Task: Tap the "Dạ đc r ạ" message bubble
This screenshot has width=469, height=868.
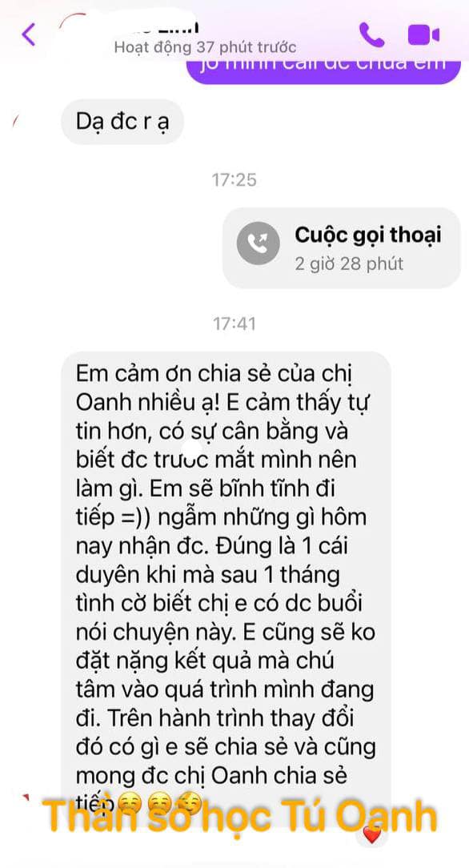Action: coord(122,121)
